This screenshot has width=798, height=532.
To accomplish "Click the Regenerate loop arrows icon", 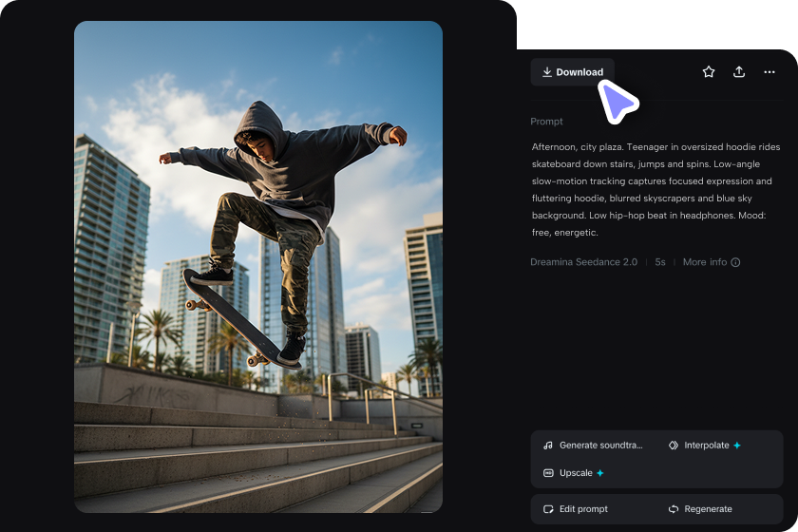I will [x=674, y=509].
